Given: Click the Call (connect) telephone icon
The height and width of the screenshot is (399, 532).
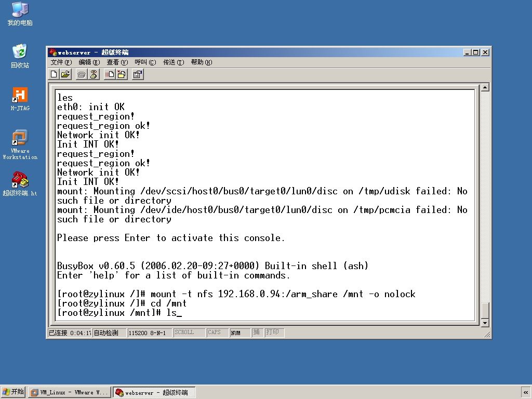Looking at the screenshot, I should tap(81, 74).
